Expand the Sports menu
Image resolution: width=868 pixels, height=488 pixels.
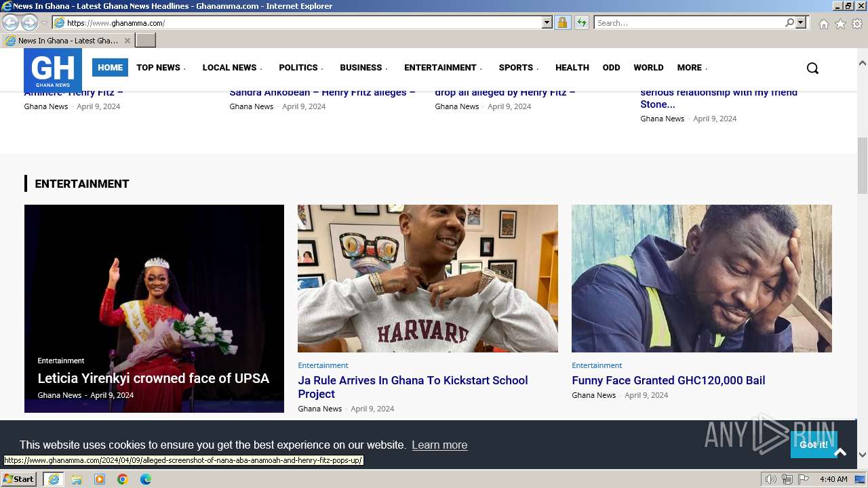519,68
